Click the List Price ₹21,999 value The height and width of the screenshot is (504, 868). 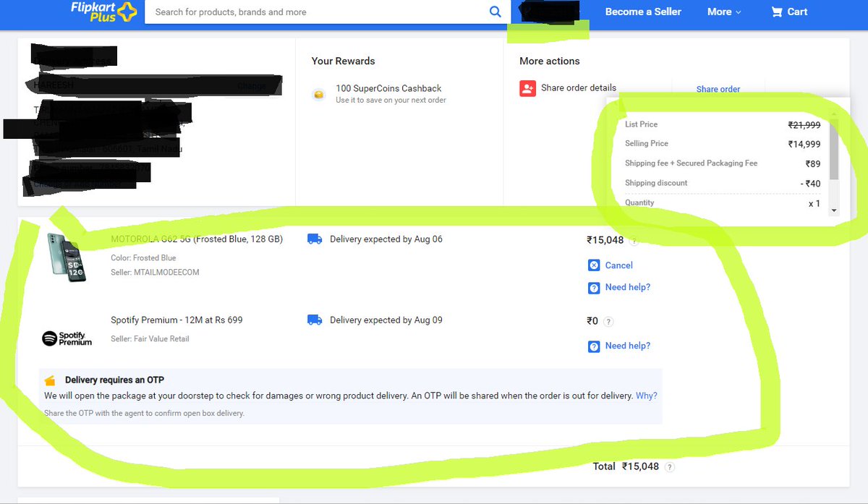804,125
